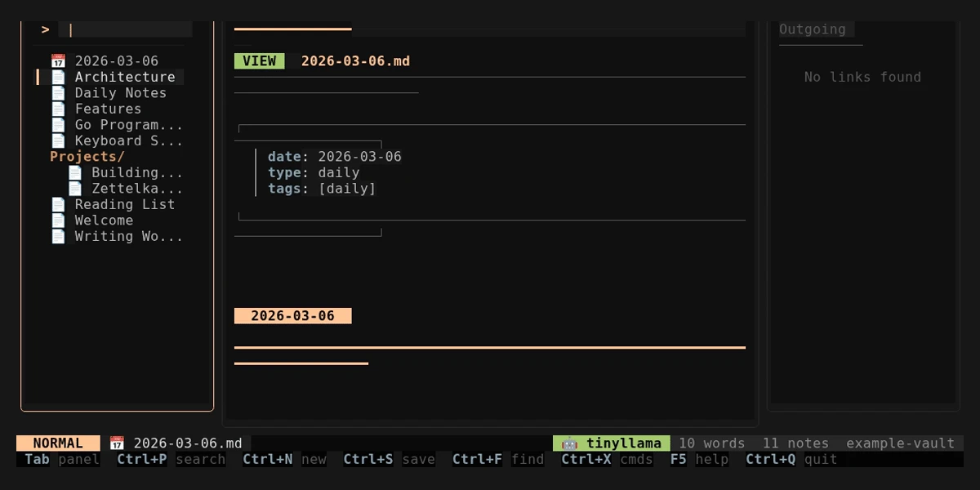Click the 10 words count
Image resolution: width=980 pixels, height=490 pixels.
click(712, 443)
